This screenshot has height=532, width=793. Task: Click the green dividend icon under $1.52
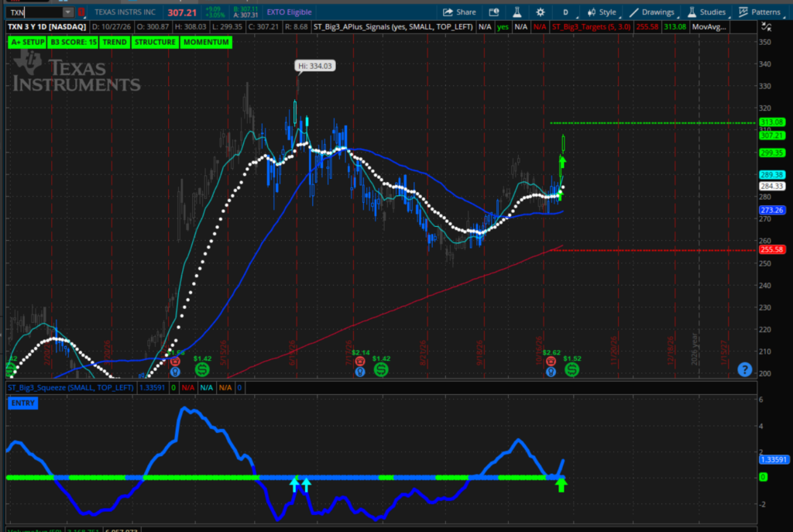click(x=572, y=369)
